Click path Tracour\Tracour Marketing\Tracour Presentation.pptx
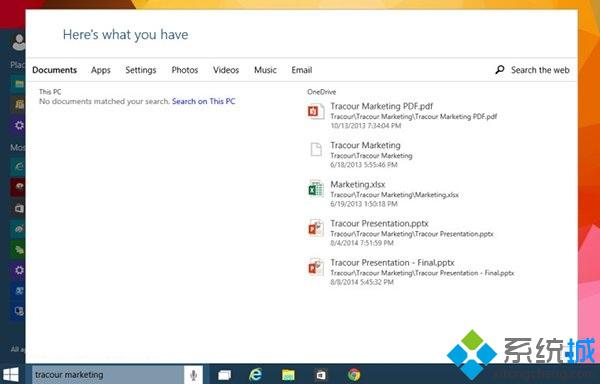600x384 pixels. coord(412,234)
